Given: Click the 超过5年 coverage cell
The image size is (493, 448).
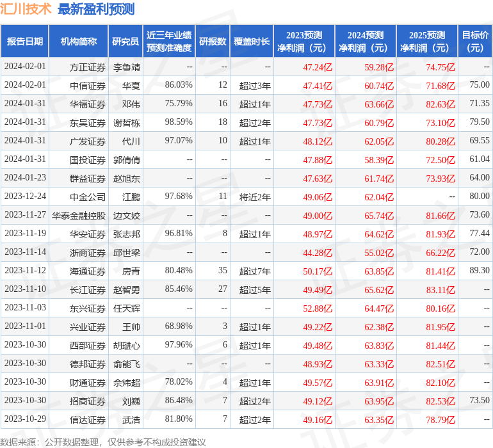Looking at the screenshot, I should [255, 289].
